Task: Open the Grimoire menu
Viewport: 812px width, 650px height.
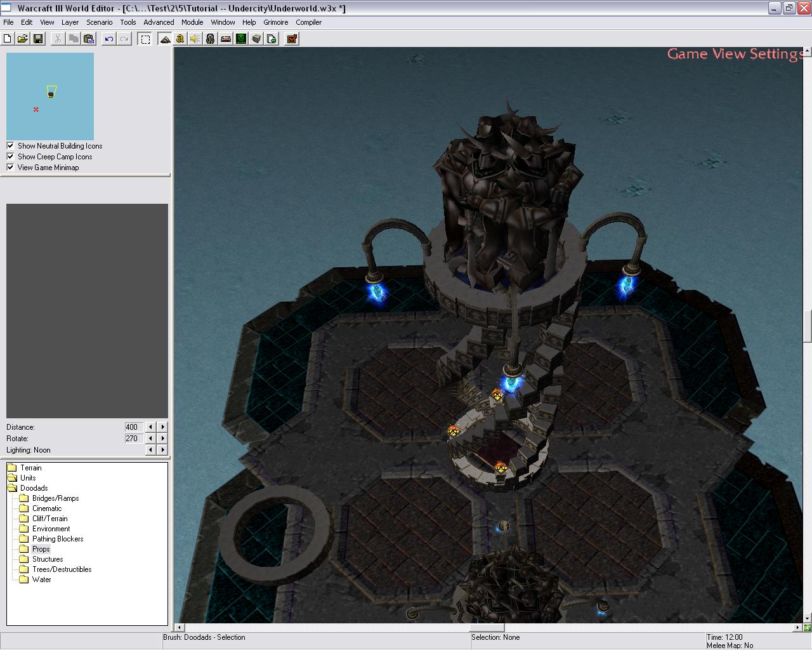Action: pyautogui.click(x=275, y=22)
